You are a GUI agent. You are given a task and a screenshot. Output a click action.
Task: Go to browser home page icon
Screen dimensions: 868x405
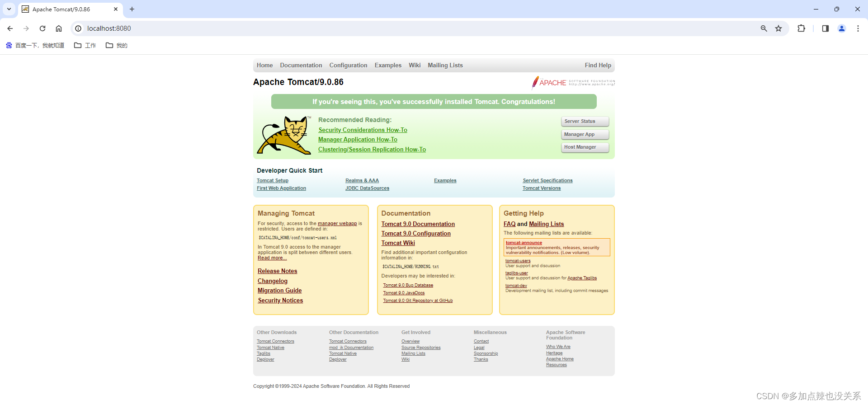(x=59, y=28)
